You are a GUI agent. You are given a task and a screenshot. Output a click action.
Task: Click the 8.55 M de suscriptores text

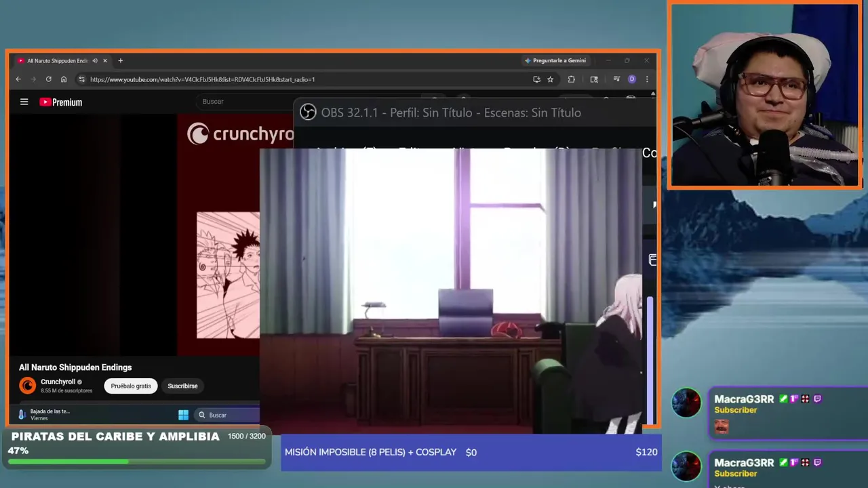click(66, 390)
